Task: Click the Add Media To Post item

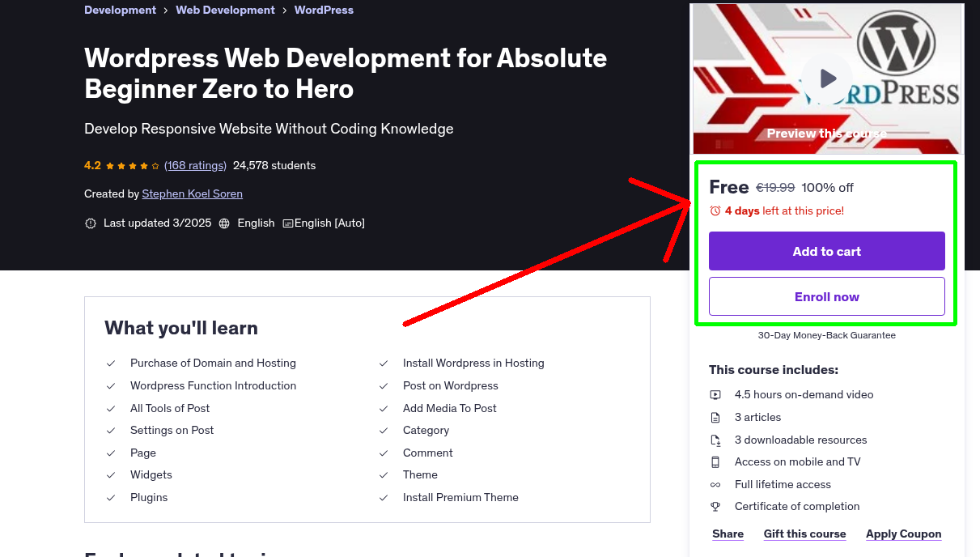Action: [450, 409]
